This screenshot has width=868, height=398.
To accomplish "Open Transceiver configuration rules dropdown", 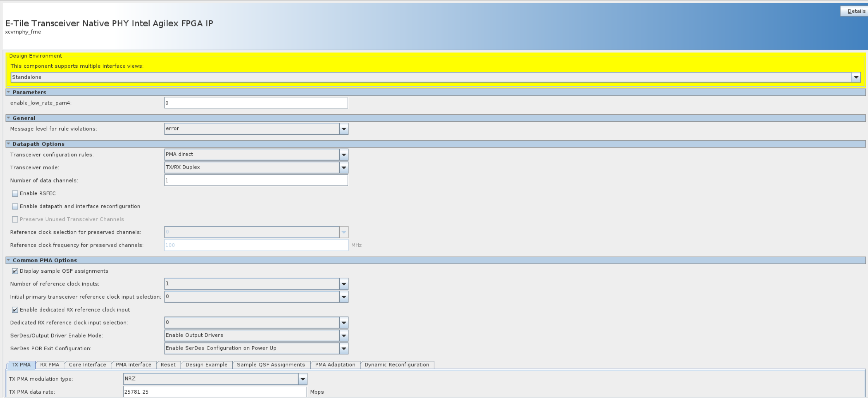I will tap(343, 155).
